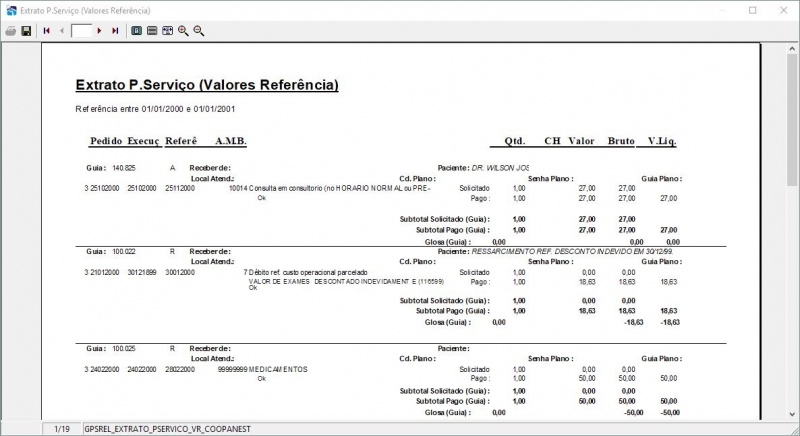The height and width of the screenshot is (436, 800).
Task: Click the Referê column header
Action: [x=181, y=141]
